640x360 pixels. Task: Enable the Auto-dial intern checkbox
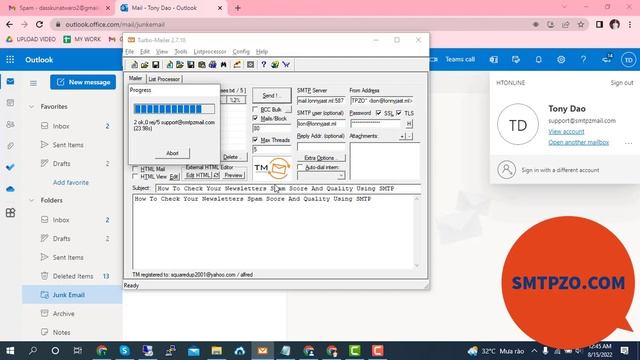(x=300, y=167)
